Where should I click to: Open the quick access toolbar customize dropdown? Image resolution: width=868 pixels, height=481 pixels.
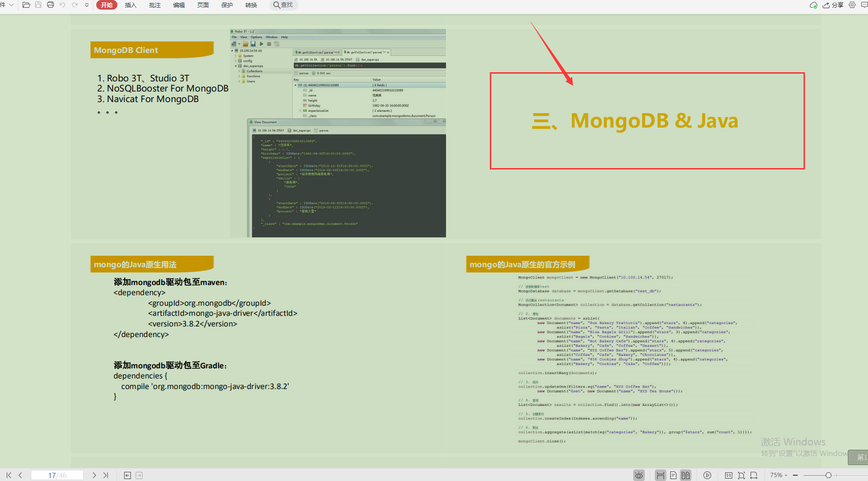click(87, 5)
